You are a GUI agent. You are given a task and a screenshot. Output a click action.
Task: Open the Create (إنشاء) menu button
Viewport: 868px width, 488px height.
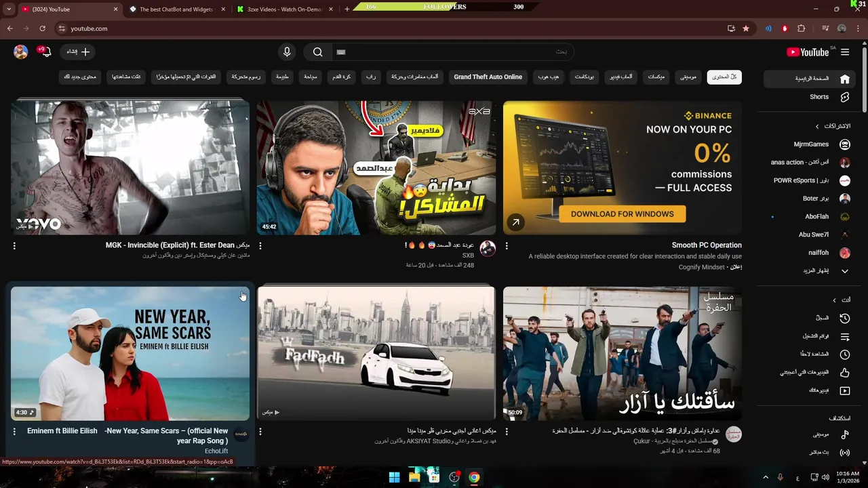pos(78,52)
